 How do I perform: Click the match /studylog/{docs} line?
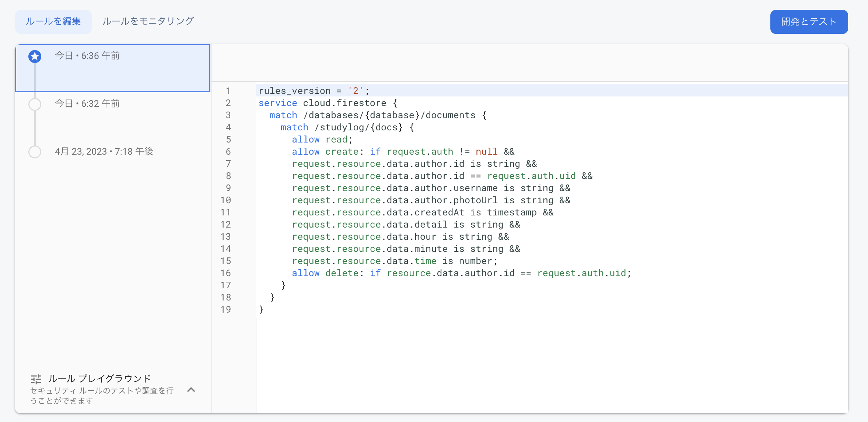346,127
